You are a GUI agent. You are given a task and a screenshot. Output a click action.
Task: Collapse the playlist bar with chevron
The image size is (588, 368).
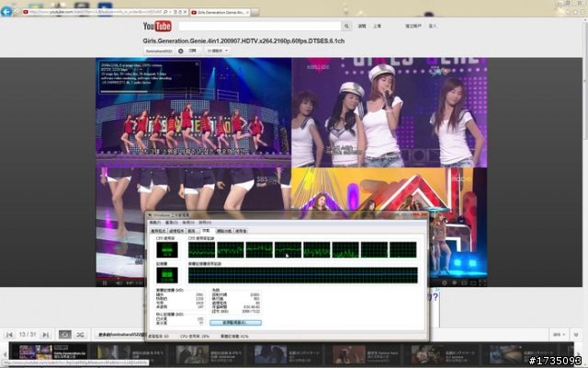click(576, 334)
